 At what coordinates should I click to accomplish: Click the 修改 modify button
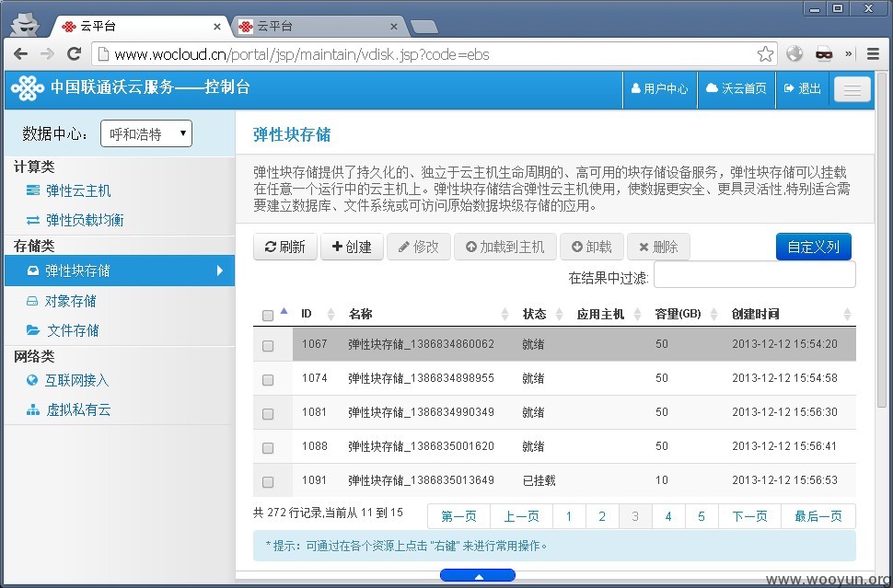tap(419, 247)
